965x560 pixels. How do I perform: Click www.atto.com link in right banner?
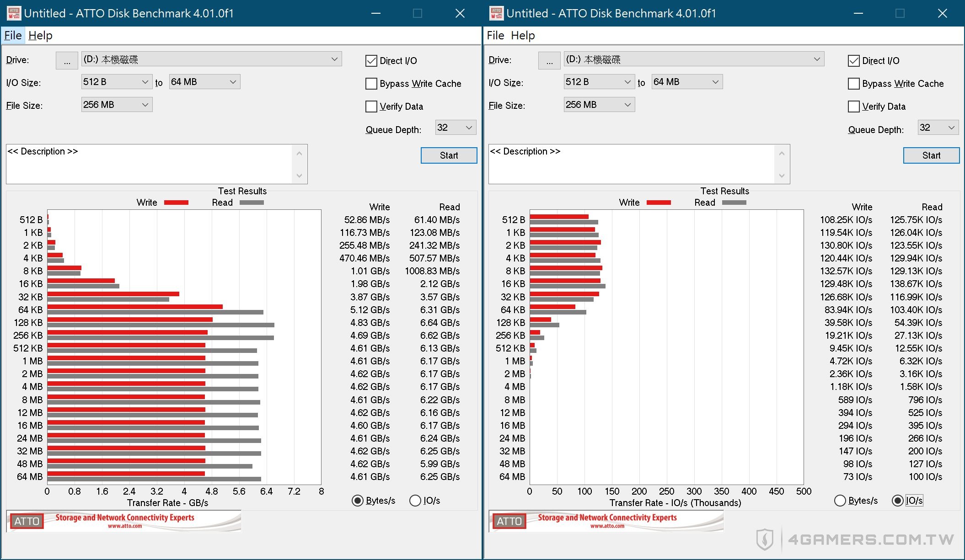tap(607, 526)
